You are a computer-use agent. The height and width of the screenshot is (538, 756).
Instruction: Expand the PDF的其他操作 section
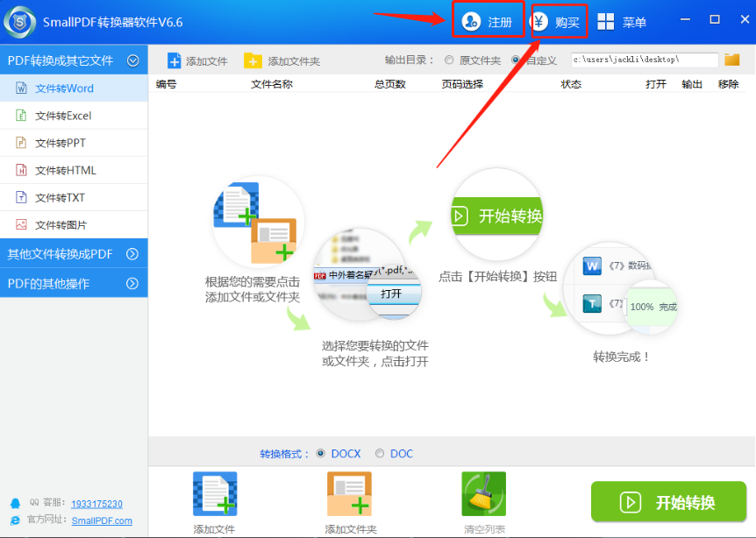click(x=74, y=283)
